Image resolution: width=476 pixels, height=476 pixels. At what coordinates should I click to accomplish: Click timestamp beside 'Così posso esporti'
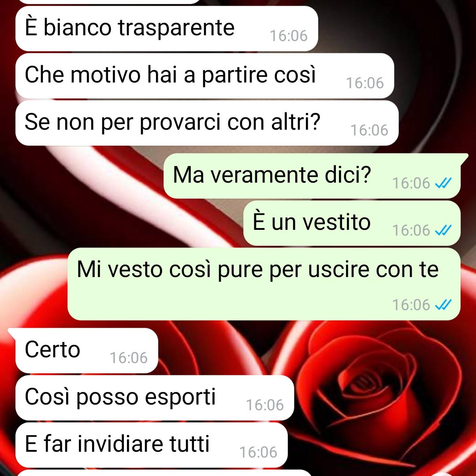(x=265, y=405)
